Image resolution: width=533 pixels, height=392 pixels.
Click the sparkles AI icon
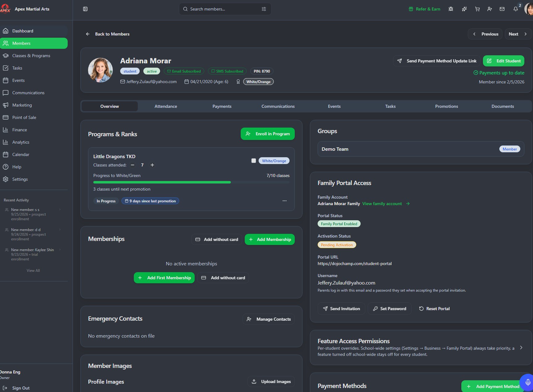tap(464, 9)
